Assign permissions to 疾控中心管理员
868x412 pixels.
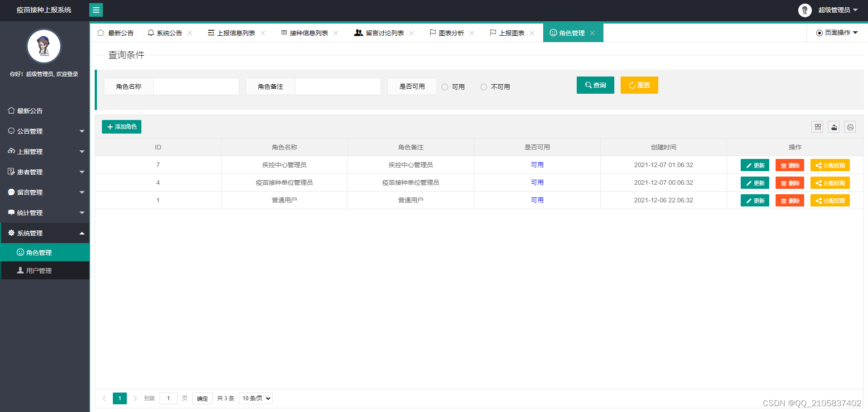point(830,165)
